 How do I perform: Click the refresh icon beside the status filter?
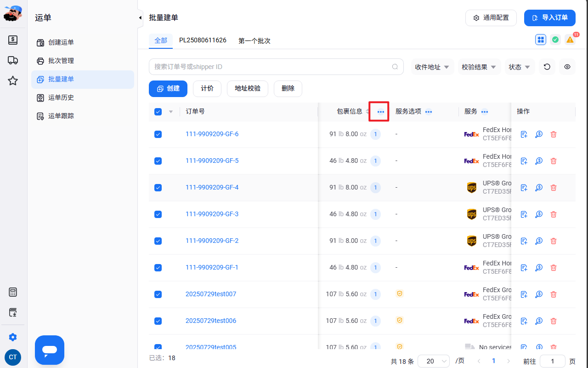click(547, 67)
